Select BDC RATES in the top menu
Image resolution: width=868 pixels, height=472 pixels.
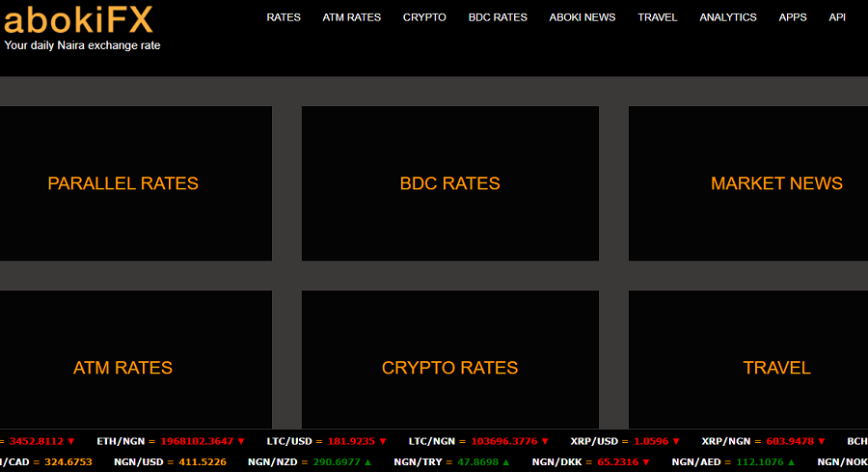pyautogui.click(x=498, y=17)
